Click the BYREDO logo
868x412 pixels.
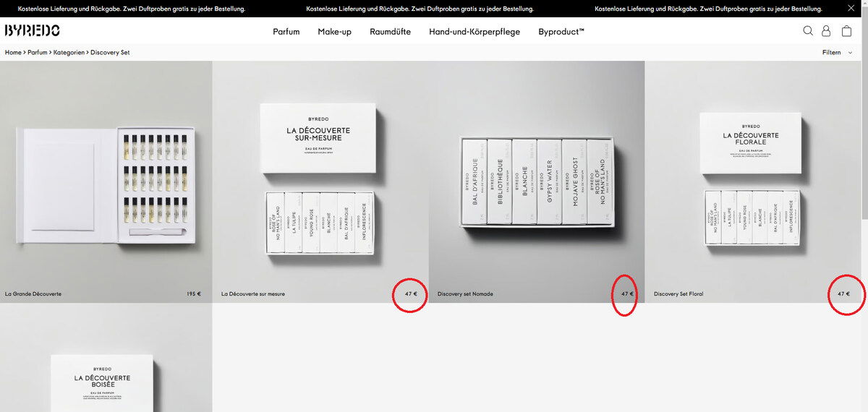(33, 30)
